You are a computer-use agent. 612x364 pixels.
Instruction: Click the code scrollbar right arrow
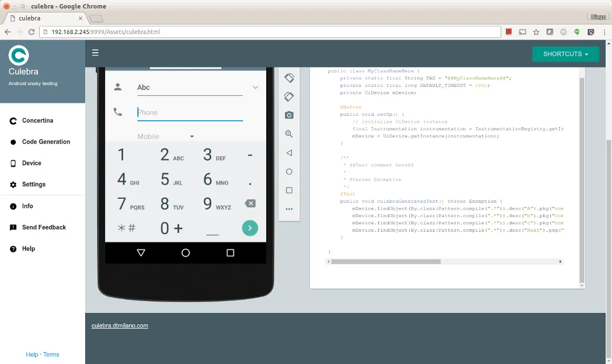tap(560, 262)
